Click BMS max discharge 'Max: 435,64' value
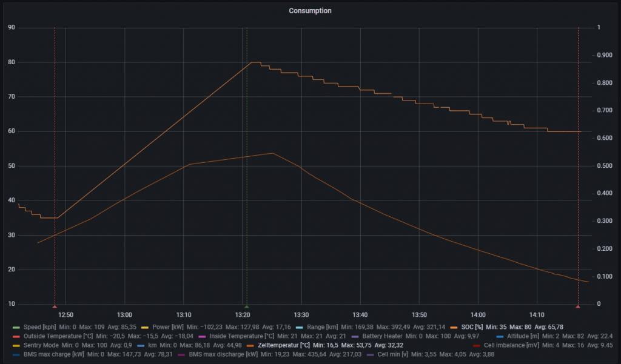 pyautogui.click(x=310, y=354)
